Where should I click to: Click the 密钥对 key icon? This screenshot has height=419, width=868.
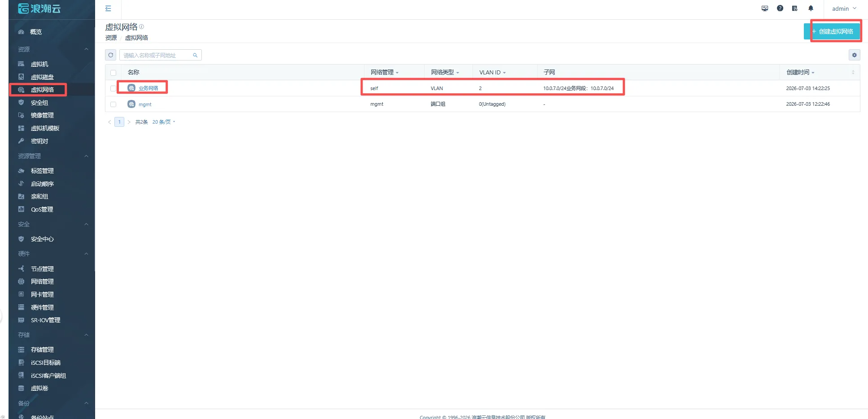21,141
